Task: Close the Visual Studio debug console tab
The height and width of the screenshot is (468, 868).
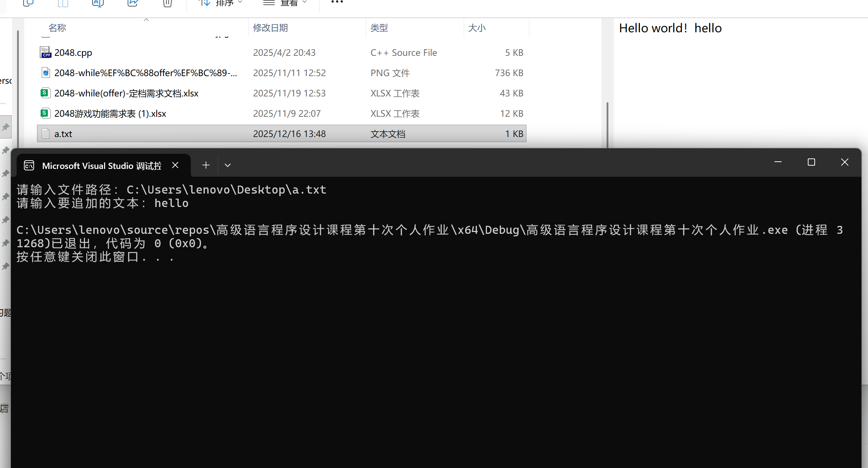Action: 175,165
